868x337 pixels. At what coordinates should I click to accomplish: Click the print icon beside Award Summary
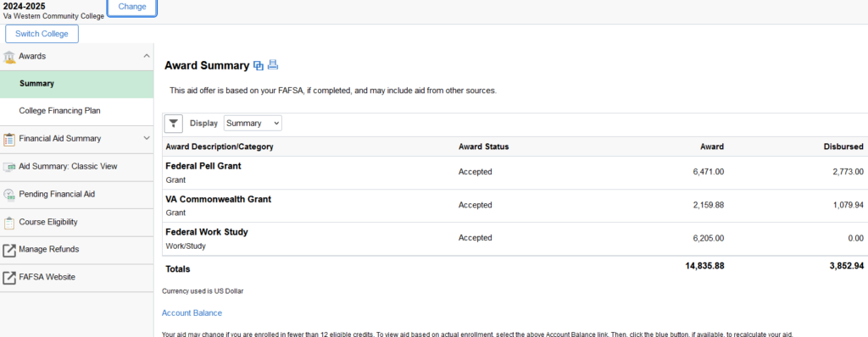tap(272, 65)
